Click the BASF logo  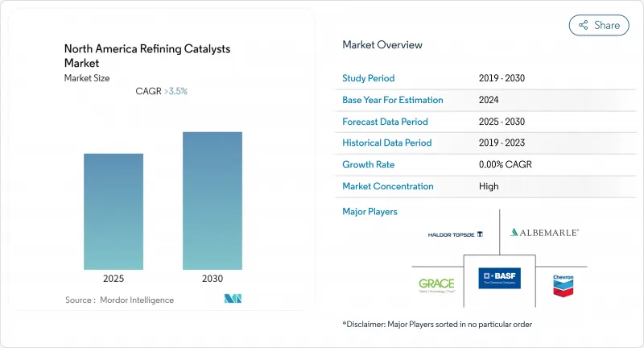click(499, 278)
